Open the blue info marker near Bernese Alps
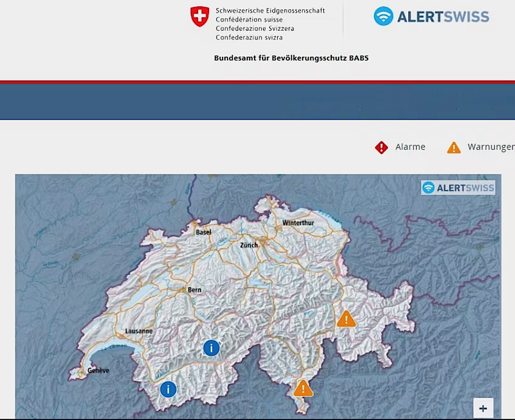Viewport: 515px width, 420px height. pyautogui.click(x=211, y=348)
